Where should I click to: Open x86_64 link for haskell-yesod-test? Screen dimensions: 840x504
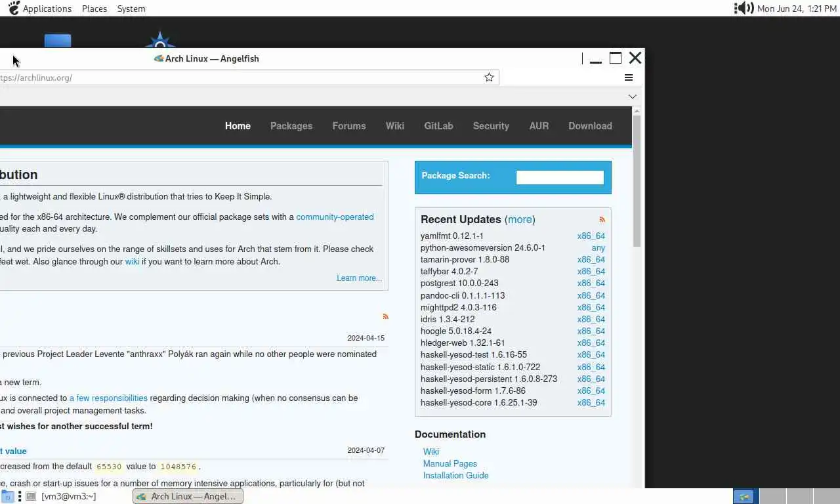pos(591,355)
